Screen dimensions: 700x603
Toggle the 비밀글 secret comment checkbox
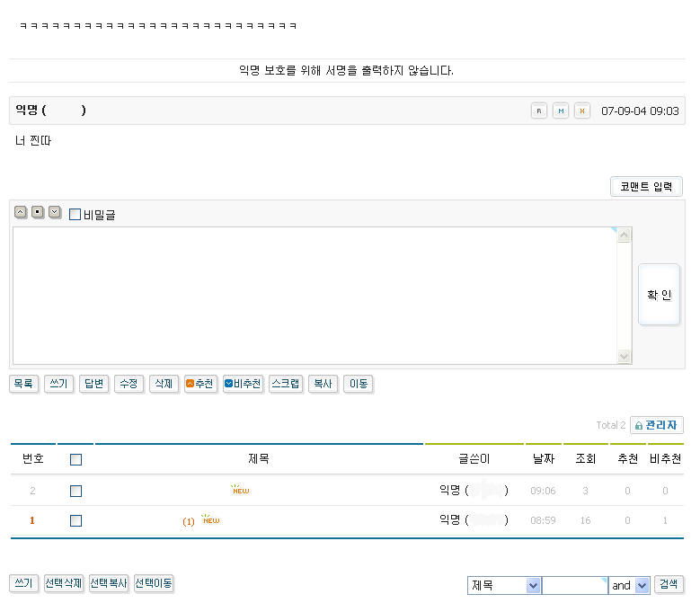tap(75, 215)
